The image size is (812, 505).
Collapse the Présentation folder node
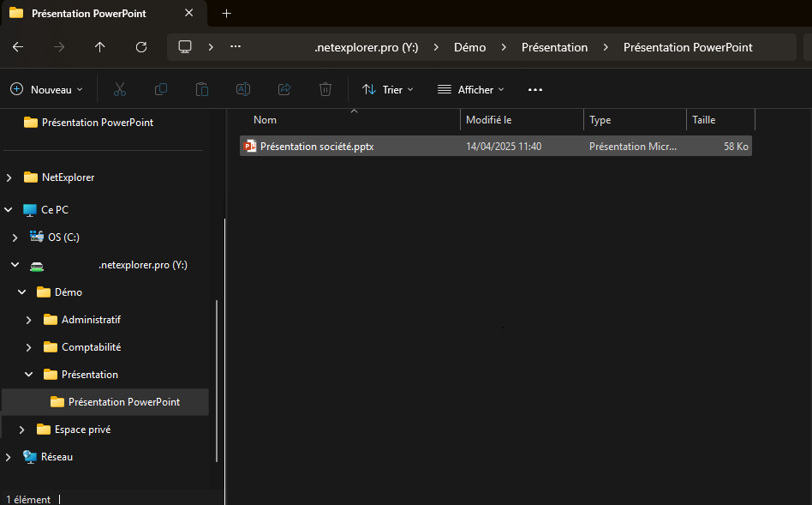point(29,375)
